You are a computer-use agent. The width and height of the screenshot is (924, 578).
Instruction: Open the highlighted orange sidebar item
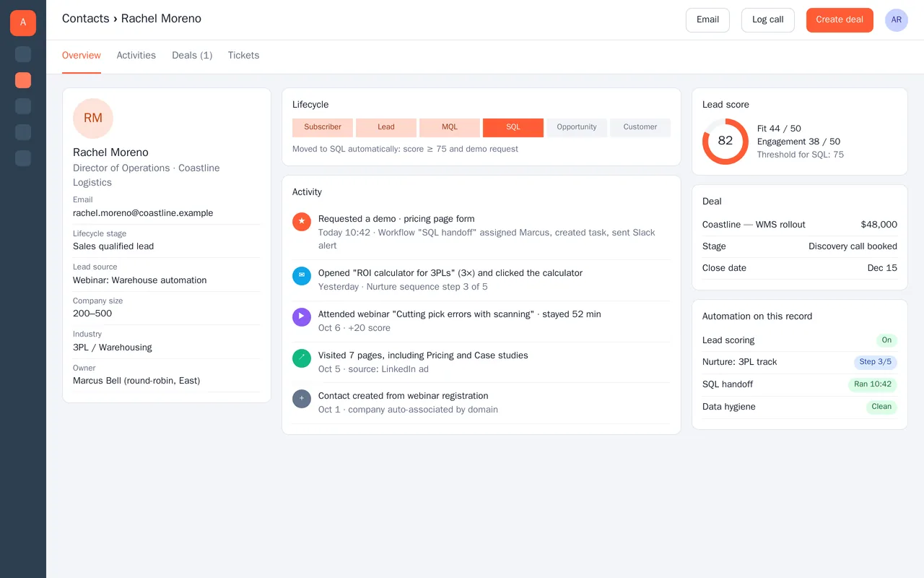point(23,80)
